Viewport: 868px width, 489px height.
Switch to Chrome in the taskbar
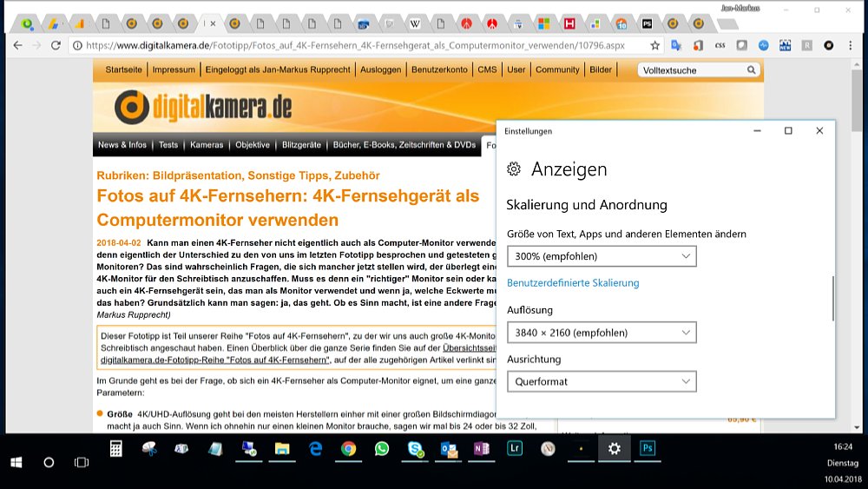[348, 448]
